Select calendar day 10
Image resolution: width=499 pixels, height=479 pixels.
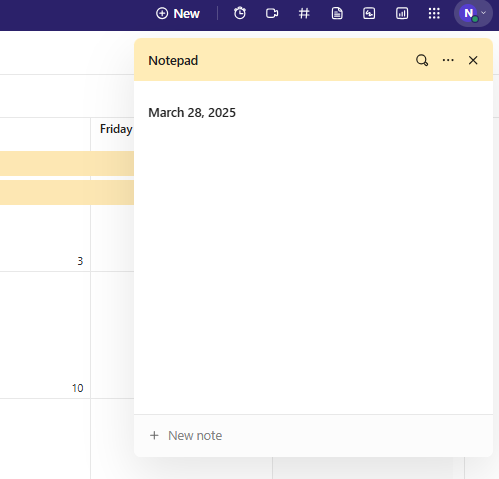click(77, 388)
